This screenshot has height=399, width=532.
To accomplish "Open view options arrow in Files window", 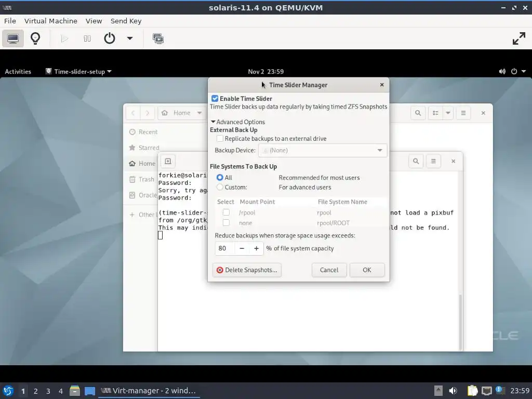I will pos(448,113).
